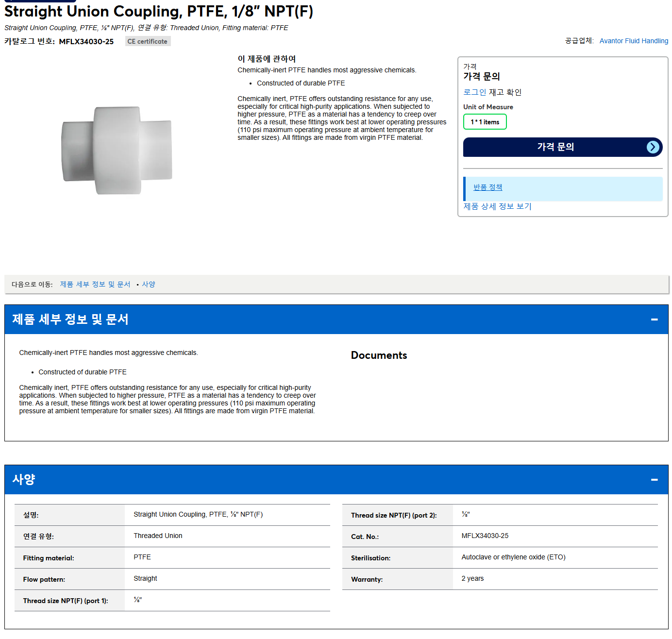The image size is (672, 639).
Task: Click the Documents heading
Action: pyautogui.click(x=379, y=355)
